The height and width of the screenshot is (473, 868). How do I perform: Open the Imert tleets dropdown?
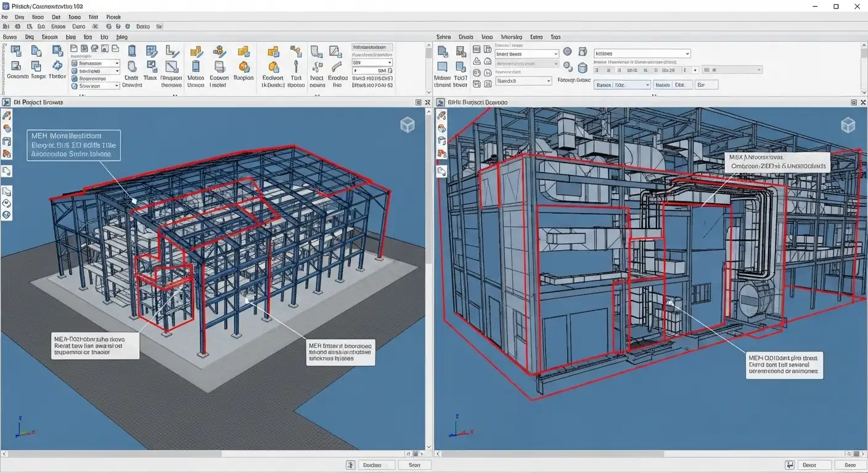click(x=527, y=54)
